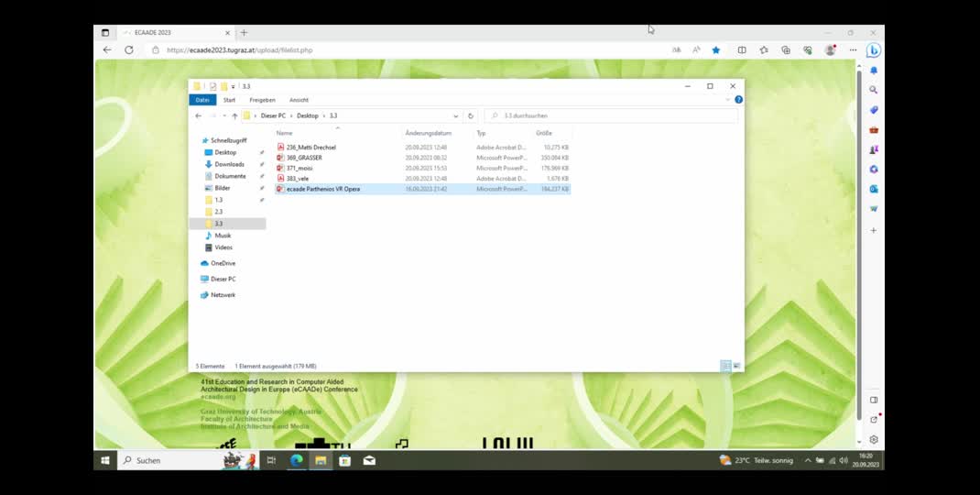Open the Edge favorites list

tap(764, 50)
